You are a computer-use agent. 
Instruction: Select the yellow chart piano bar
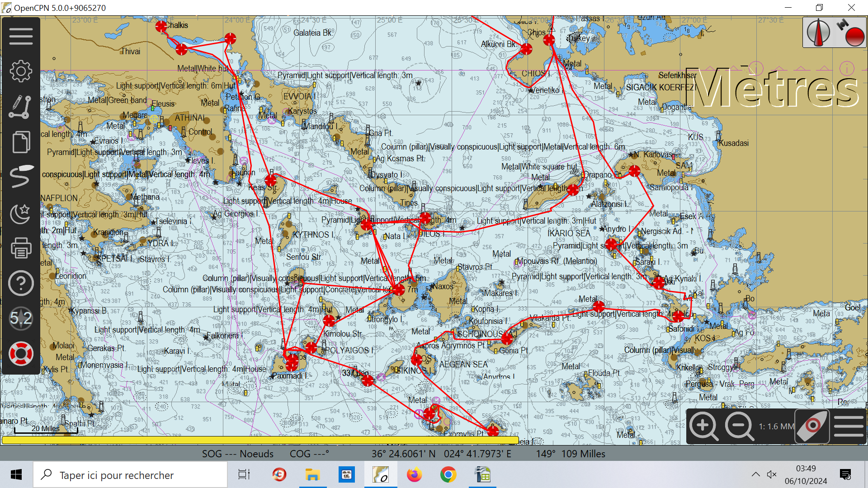[x=260, y=440]
